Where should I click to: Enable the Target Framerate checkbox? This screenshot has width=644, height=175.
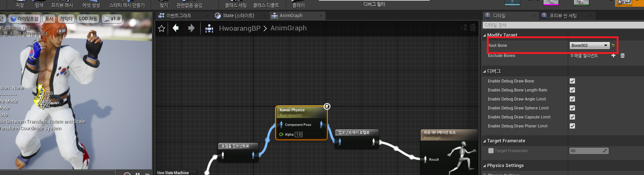coord(491,151)
